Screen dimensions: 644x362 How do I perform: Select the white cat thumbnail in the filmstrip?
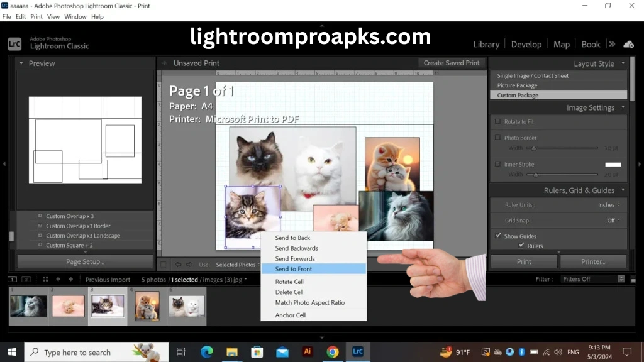point(28,306)
